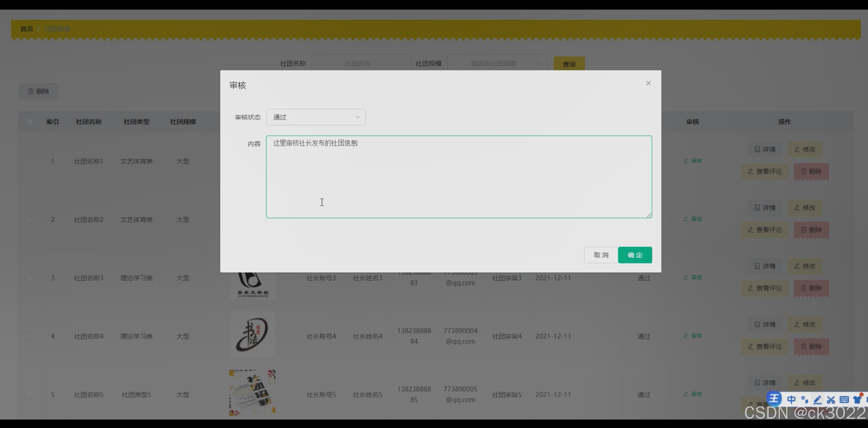Go to 首页 in the breadcrumb

click(27, 29)
